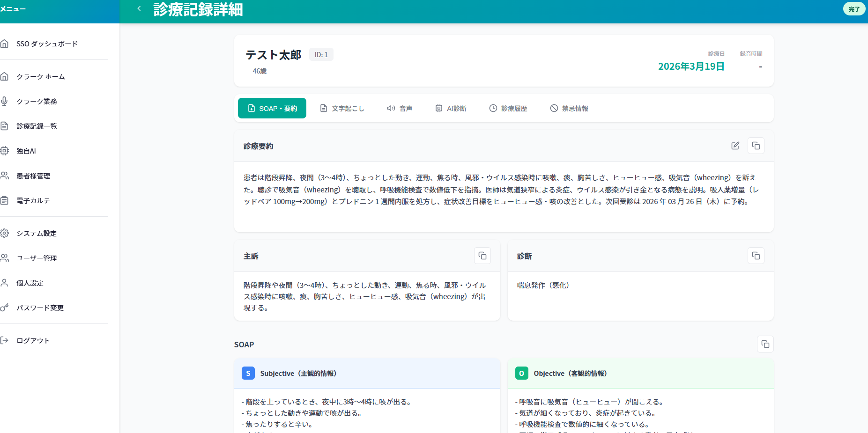The image size is (868, 433).
Task: Open 独自AI from the sidebar
Action: (x=27, y=151)
